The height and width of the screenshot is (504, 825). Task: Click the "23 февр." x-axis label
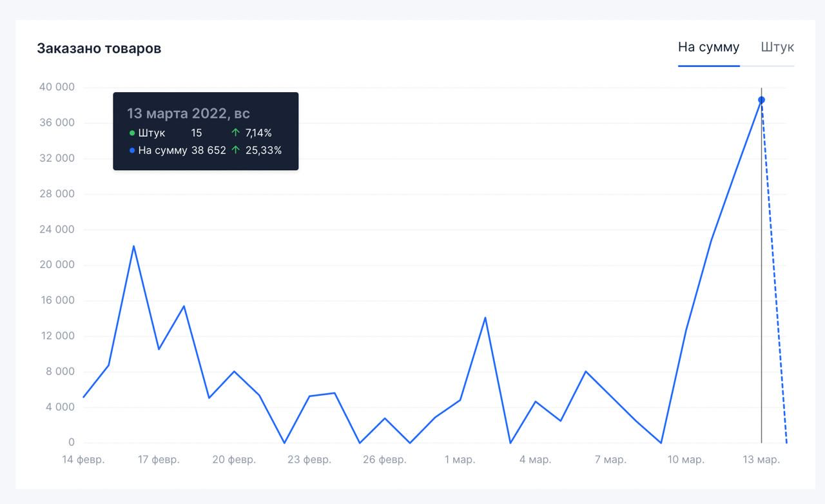309,460
